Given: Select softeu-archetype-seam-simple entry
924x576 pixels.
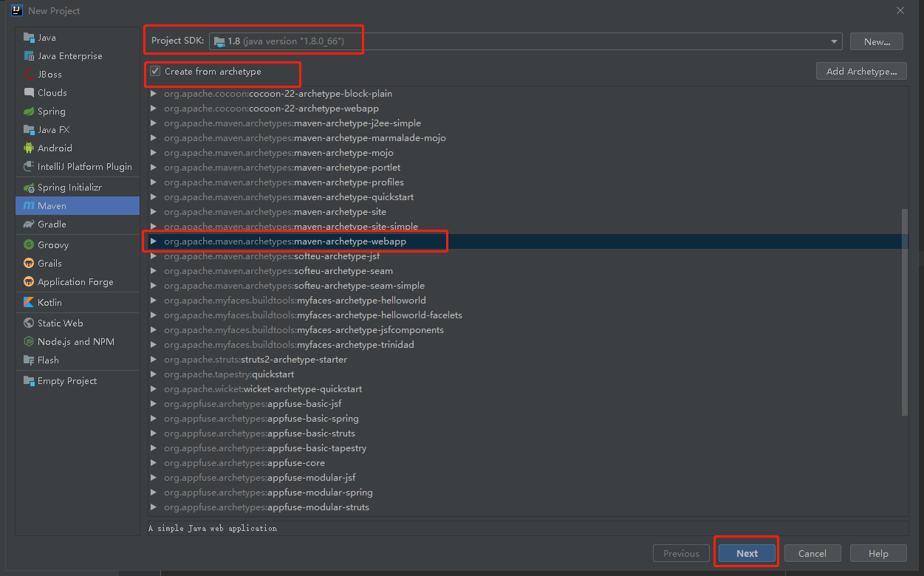Looking at the screenshot, I should click(294, 286).
